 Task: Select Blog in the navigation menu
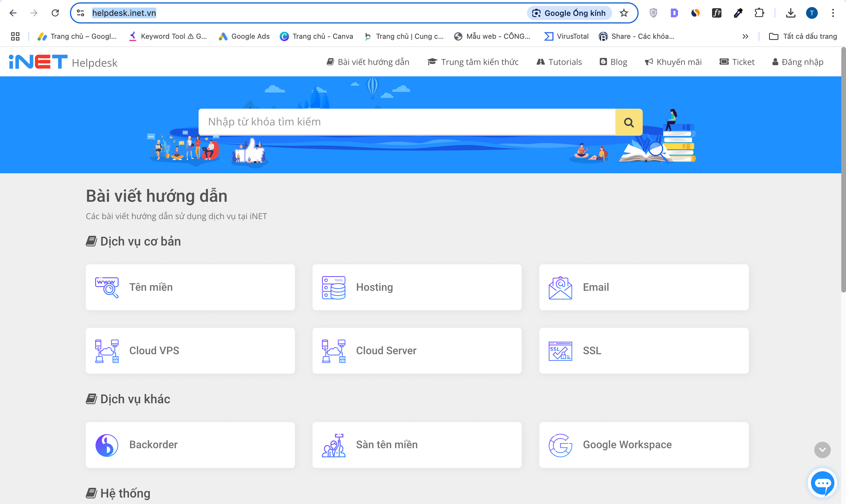[x=613, y=61]
